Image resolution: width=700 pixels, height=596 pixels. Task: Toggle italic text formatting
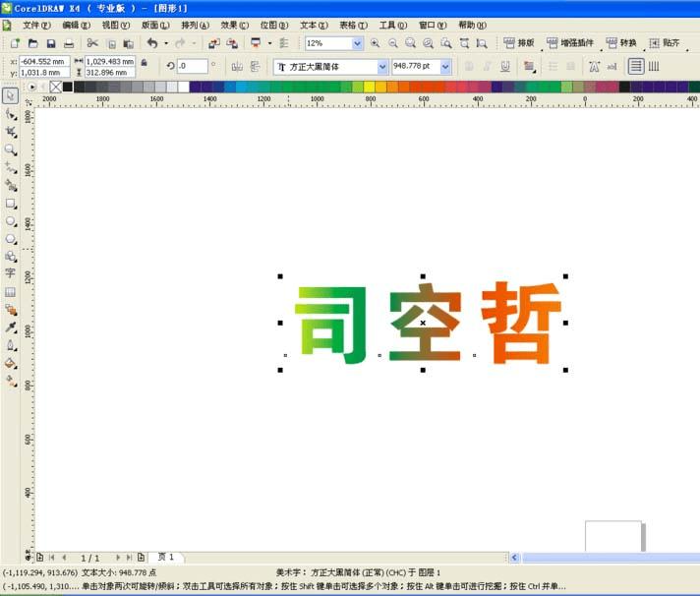487,67
